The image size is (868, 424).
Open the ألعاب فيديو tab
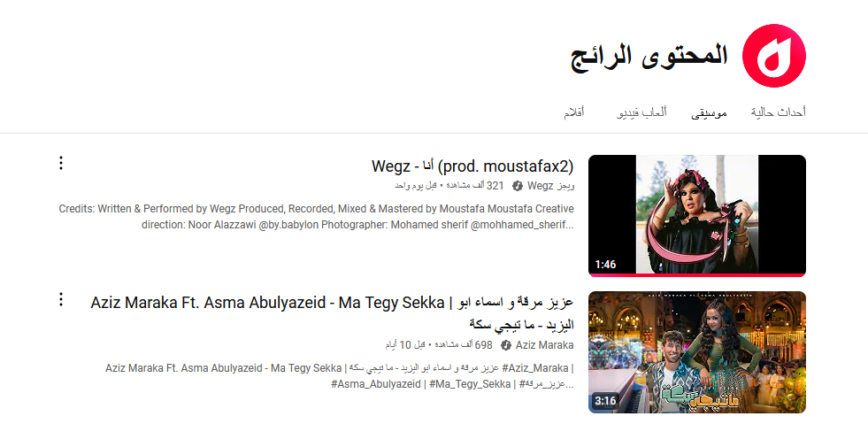tap(641, 112)
